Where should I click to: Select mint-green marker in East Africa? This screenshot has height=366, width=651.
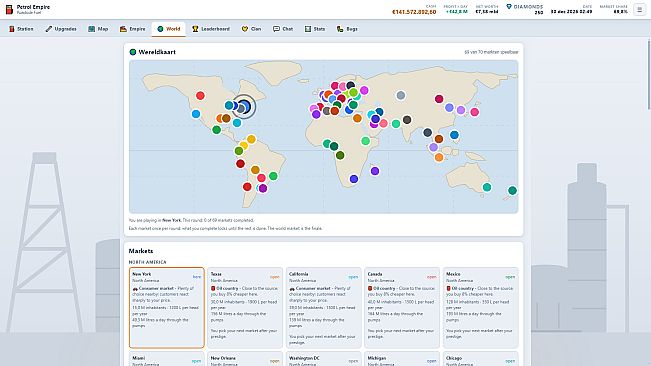pos(365,141)
